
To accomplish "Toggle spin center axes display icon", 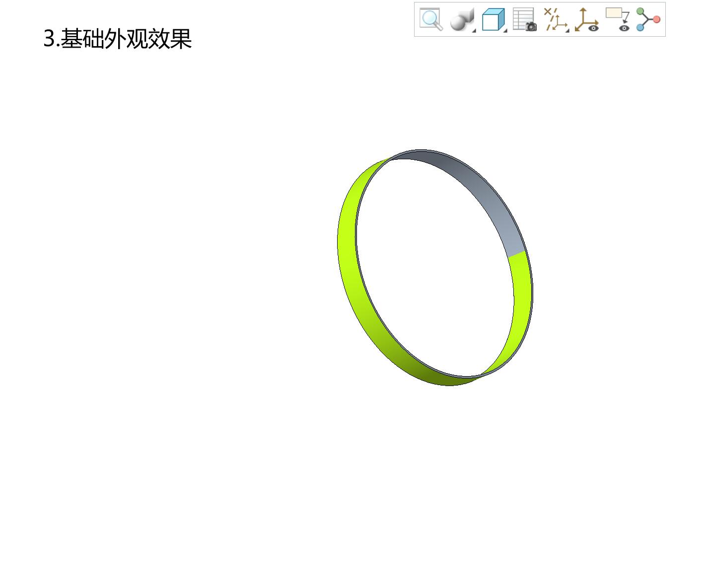I will pos(587,20).
